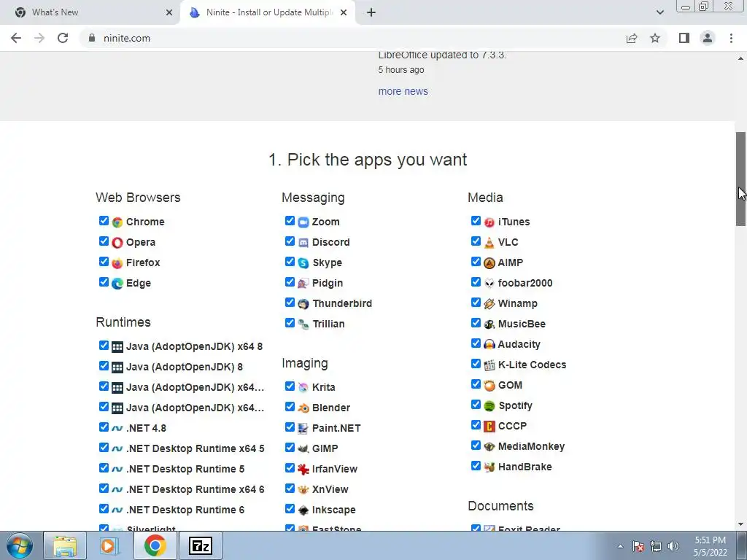This screenshot has width=747, height=560.
Task: Click the Winamp app icon
Action: pyautogui.click(x=489, y=304)
